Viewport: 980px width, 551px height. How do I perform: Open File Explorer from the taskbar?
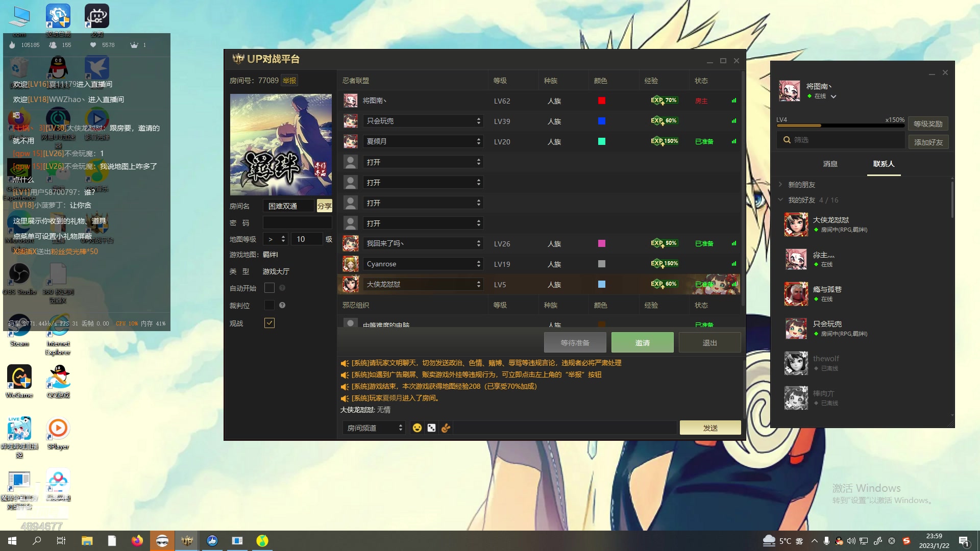[87, 541]
